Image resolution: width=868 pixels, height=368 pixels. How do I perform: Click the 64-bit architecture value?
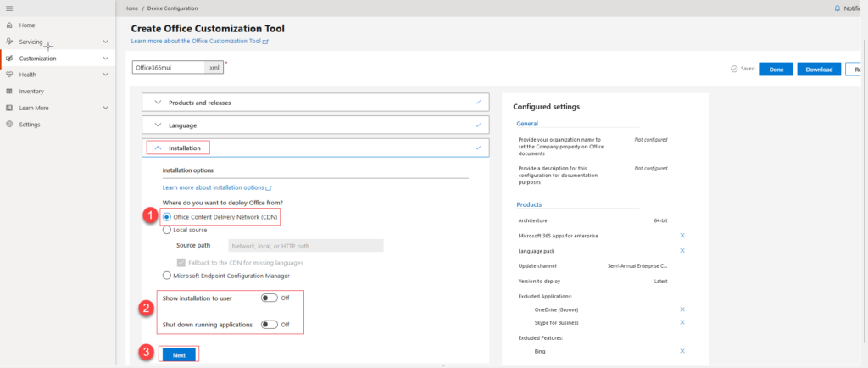[x=660, y=220]
